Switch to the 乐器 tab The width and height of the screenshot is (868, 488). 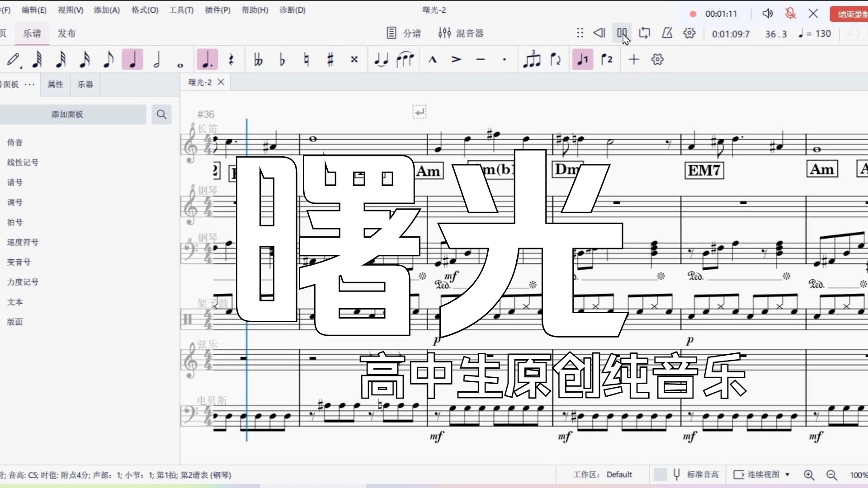(x=85, y=84)
